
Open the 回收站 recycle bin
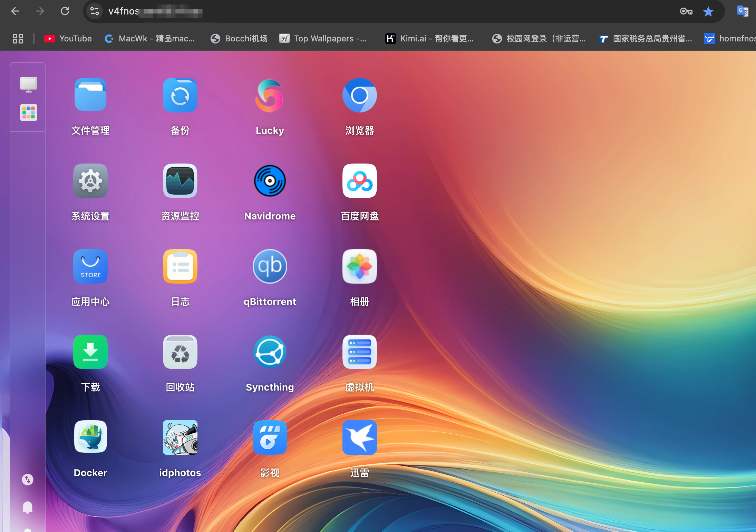click(x=180, y=352)
